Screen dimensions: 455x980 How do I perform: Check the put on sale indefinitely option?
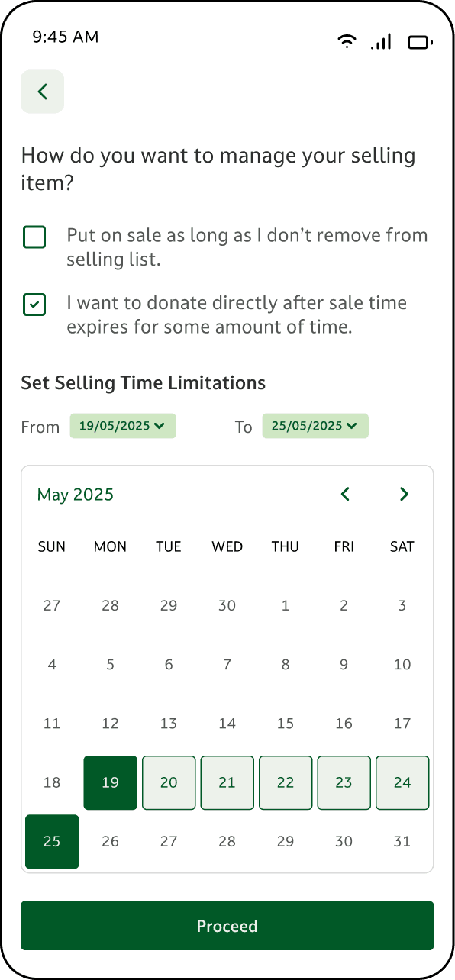(x=34, y=237)
